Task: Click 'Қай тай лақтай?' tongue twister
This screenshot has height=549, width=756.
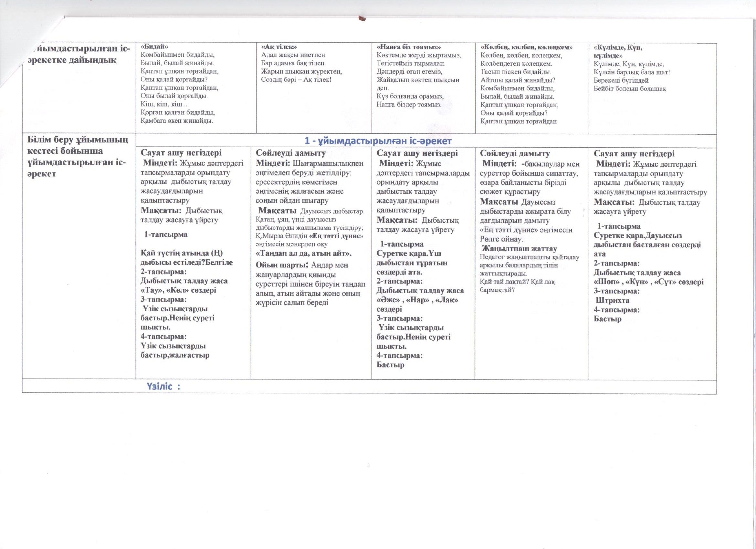Action: [503, 282]
